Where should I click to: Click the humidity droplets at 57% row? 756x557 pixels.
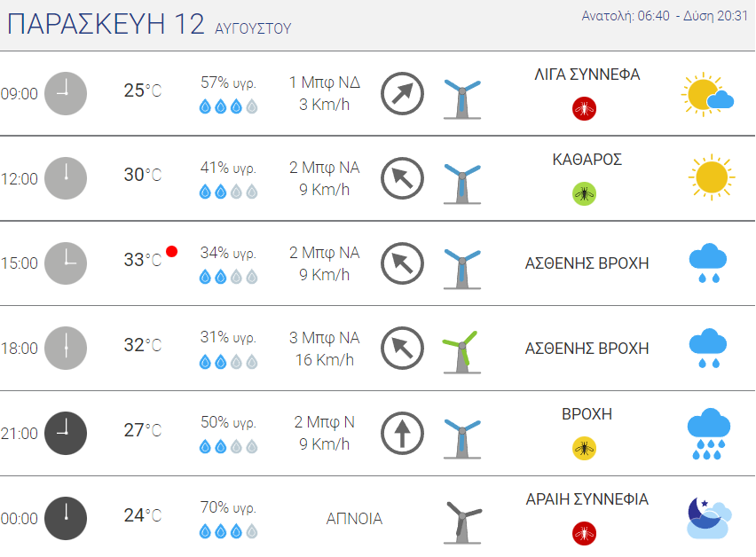pos(228,107)
